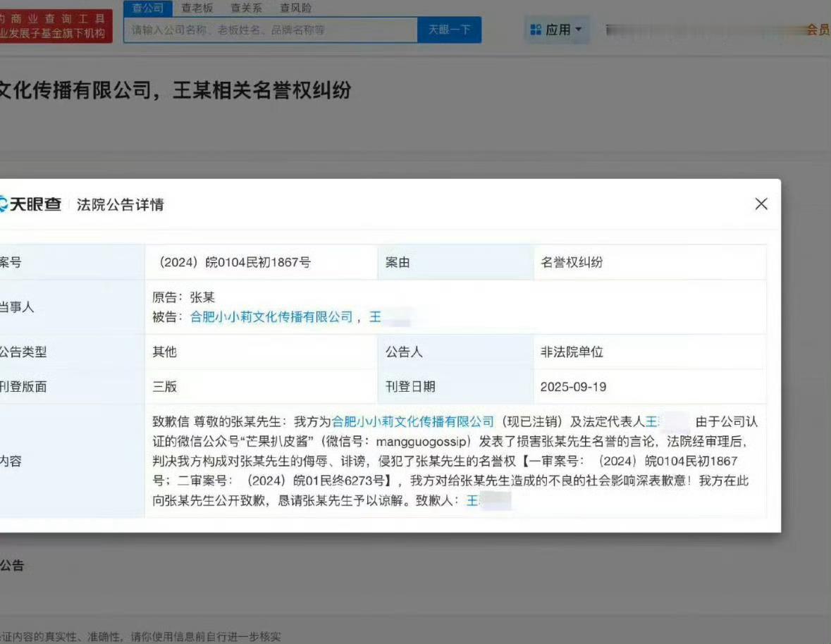Screen dimensions: 831x644
Task: Click the 公告类型 label cell
Action: [72, 352]
